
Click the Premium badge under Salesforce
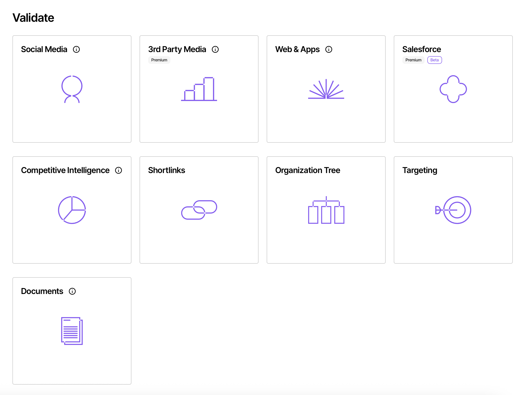pyautogui.click(x=413, y=60)
